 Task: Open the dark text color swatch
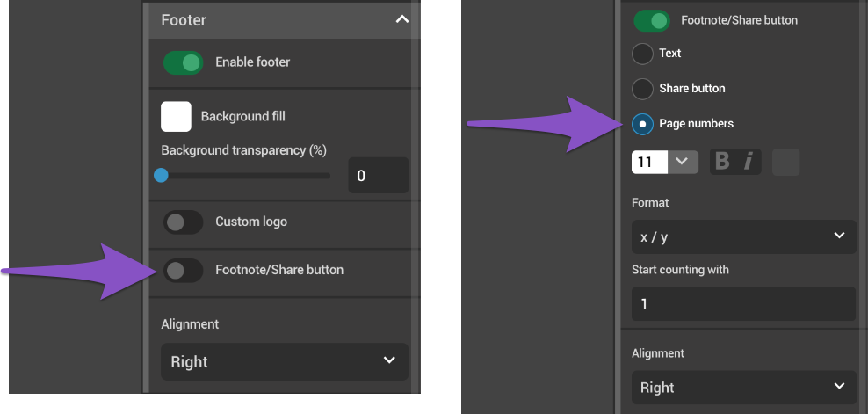(x=785, y=162)
